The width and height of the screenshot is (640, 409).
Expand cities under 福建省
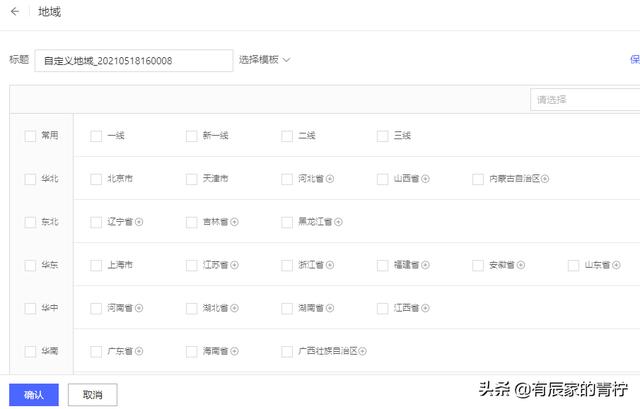point(425,265)
